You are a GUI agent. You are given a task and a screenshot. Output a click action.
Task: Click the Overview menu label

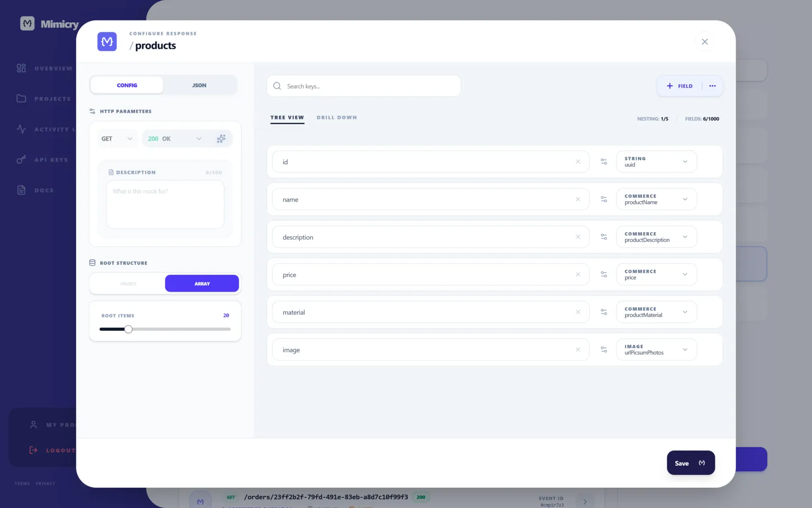53,68
